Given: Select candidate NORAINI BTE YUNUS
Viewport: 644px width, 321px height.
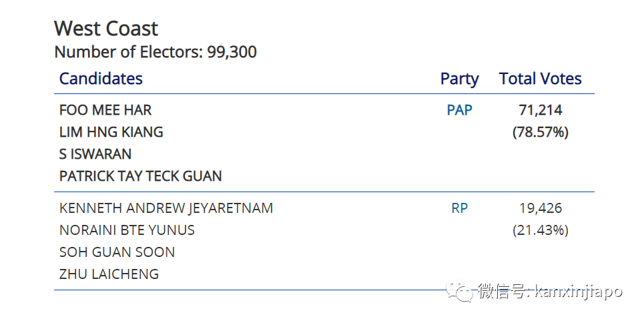Looking at the screenshot, I should pyautogui.click(x=127, y=230).
